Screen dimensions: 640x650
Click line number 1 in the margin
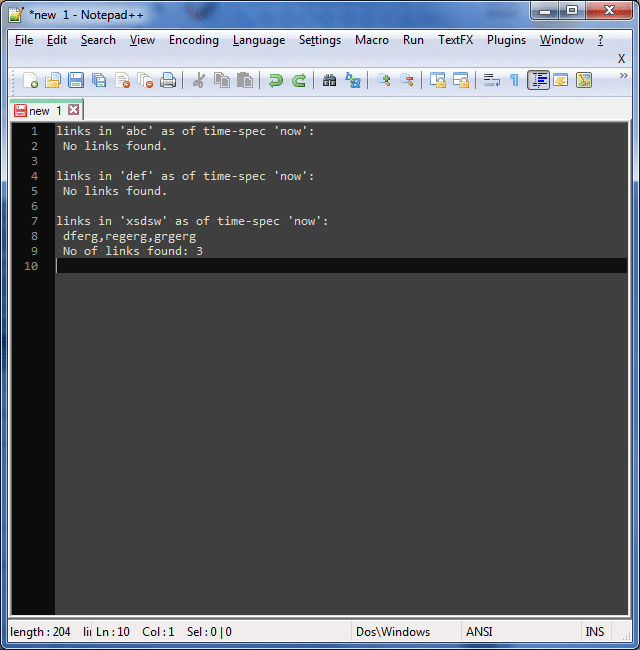pyautogui.click(x=34, y=131)
